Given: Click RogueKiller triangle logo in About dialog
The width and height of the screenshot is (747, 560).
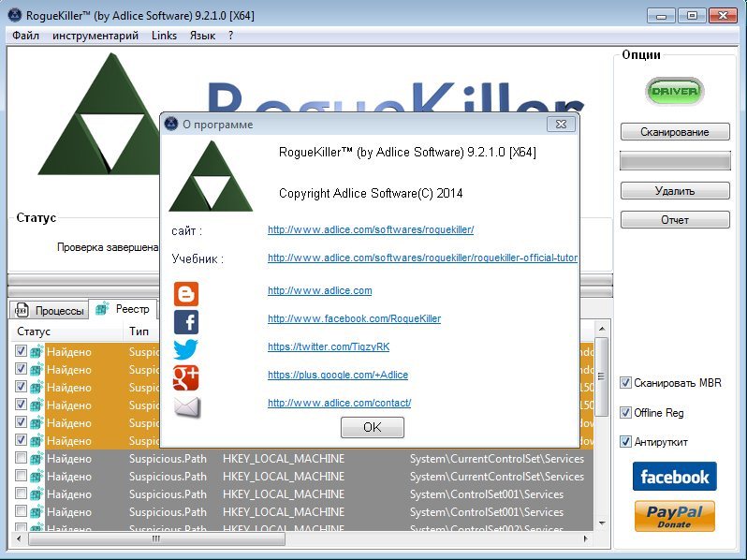Looking at the screenshot, I should point(211,176).
